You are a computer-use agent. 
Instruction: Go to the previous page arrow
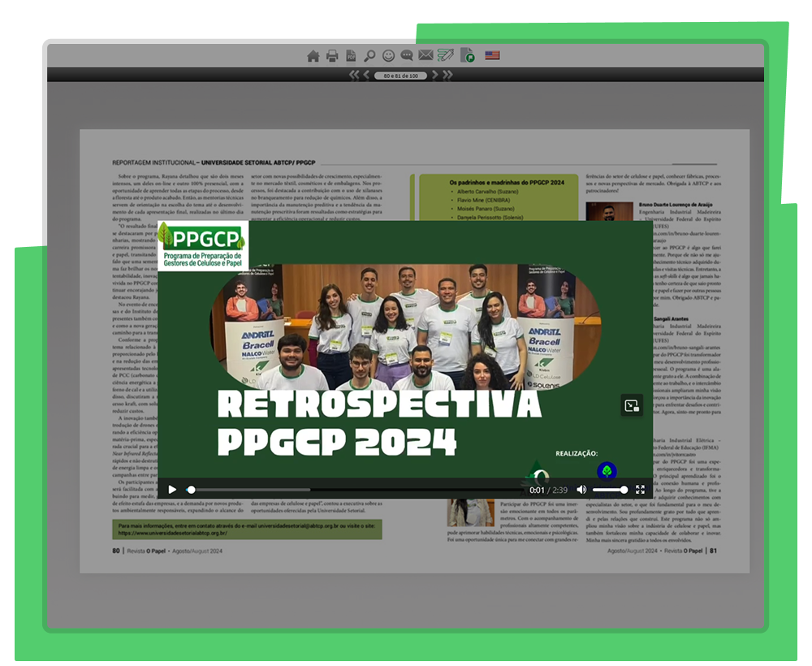point(366,75)
